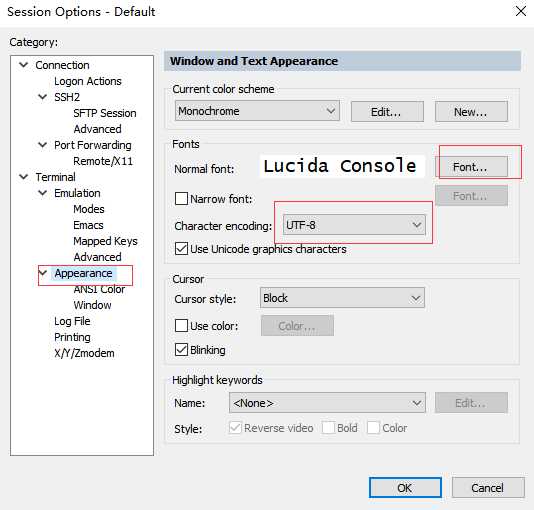
Task: Select Emacs under Emulation
Action: click(x=88, y=225)
